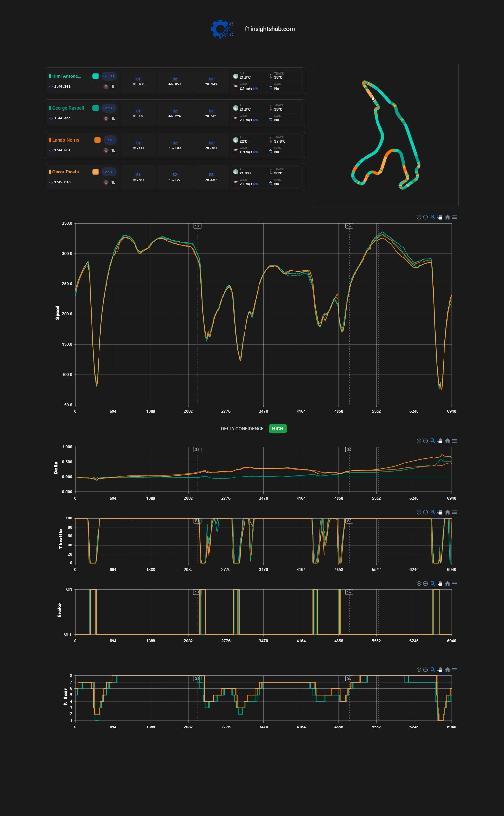504x816 pixels.
Task: Reset zoom with home icon on Brake chart
Action: pos(447,584)
